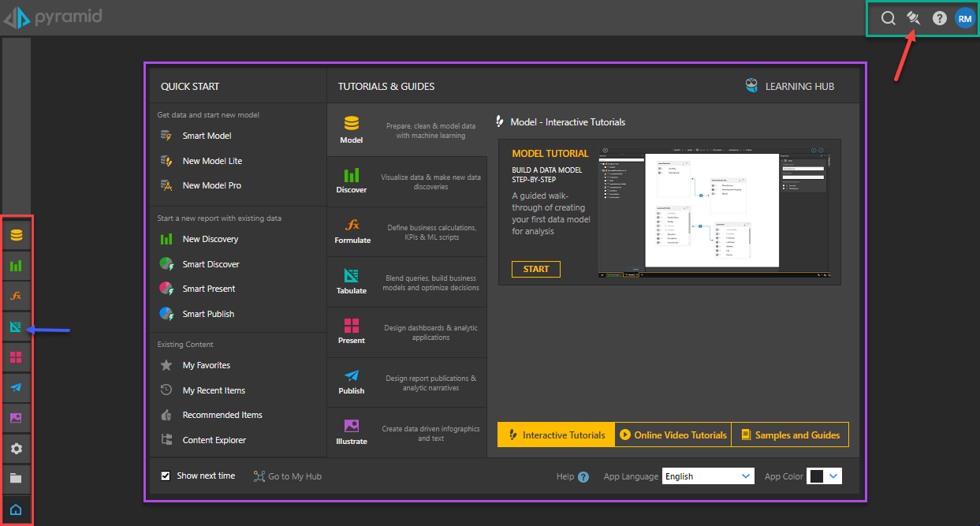
Task: Open the App Language dropdown
Action: click(709, 476)
